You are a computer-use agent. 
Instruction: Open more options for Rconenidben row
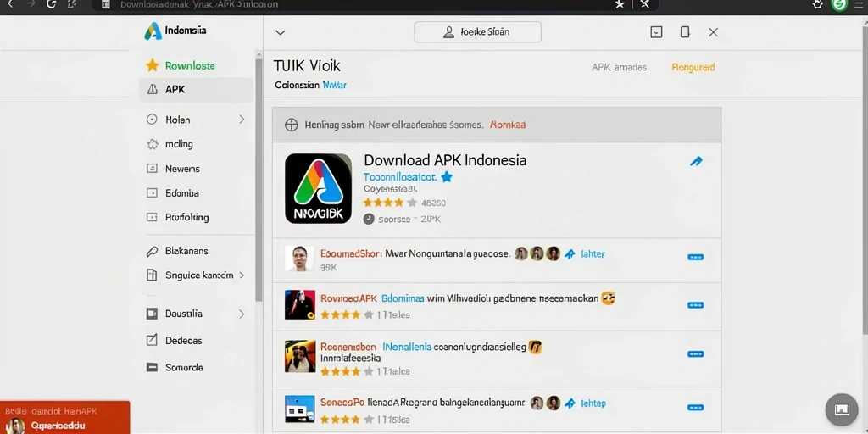(695, 353)
